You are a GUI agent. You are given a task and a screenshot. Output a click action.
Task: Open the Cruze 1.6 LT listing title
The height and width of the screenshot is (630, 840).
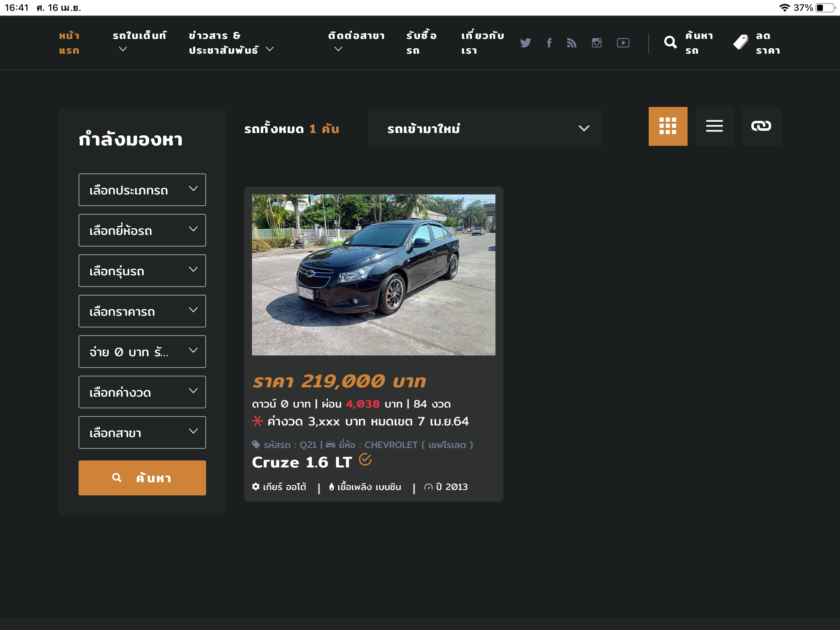302,462
